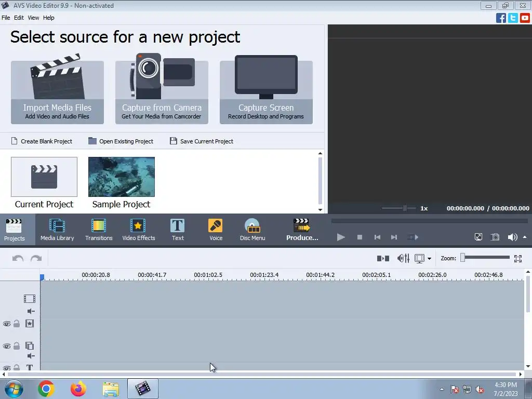The width and height of the screenshot is (532, 399).
Task: Enter full screen preview mode
Action: [478, 237]
